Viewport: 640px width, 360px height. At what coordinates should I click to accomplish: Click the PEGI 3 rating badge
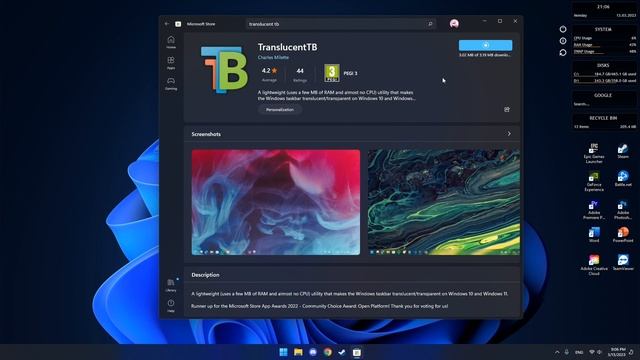pos(332,73)
